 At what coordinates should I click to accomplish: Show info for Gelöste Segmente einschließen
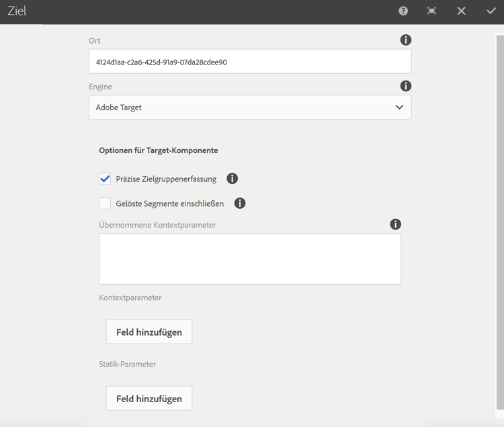(x=239, y=203)
